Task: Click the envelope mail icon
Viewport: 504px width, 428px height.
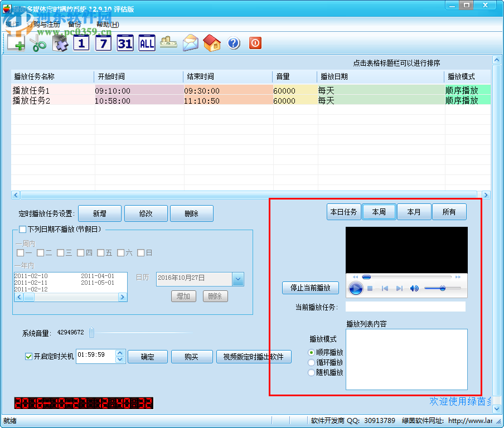Action: click(x=190, y=42)
